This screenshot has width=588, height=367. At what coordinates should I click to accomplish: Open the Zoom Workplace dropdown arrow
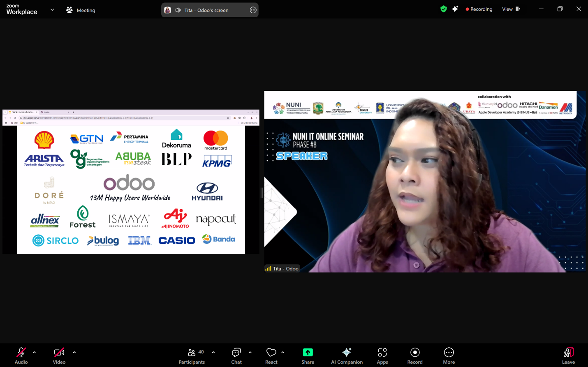click(52, 10)
